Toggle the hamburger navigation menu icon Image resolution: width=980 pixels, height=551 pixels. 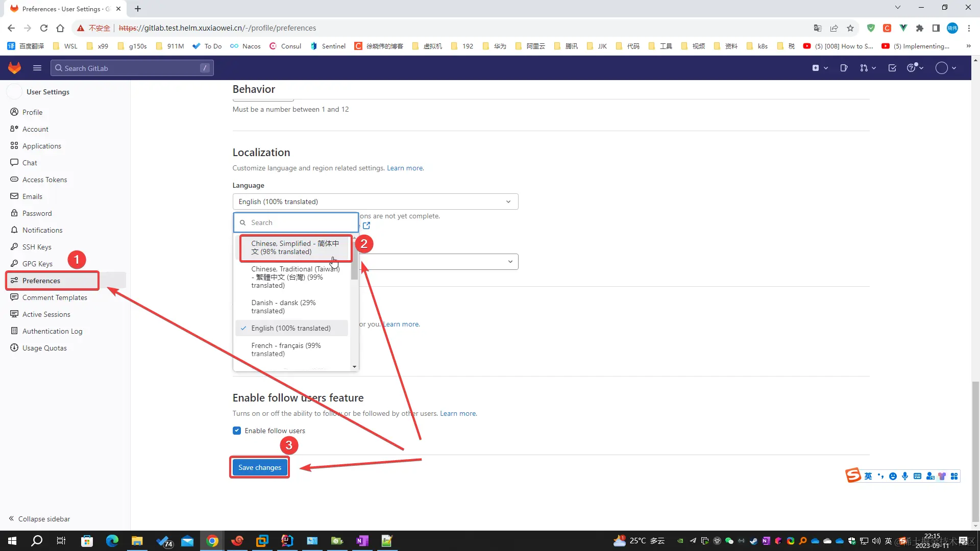pos(37,68)
